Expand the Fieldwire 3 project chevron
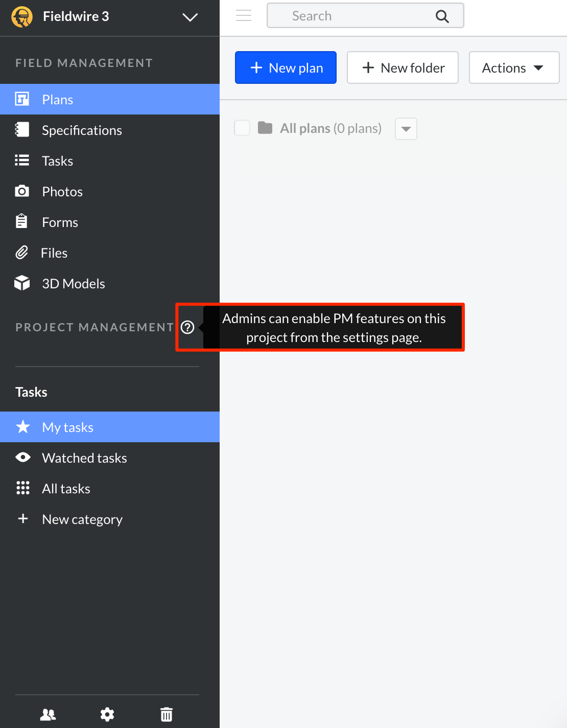Screen dimensions: 567x728 (190, 17)
